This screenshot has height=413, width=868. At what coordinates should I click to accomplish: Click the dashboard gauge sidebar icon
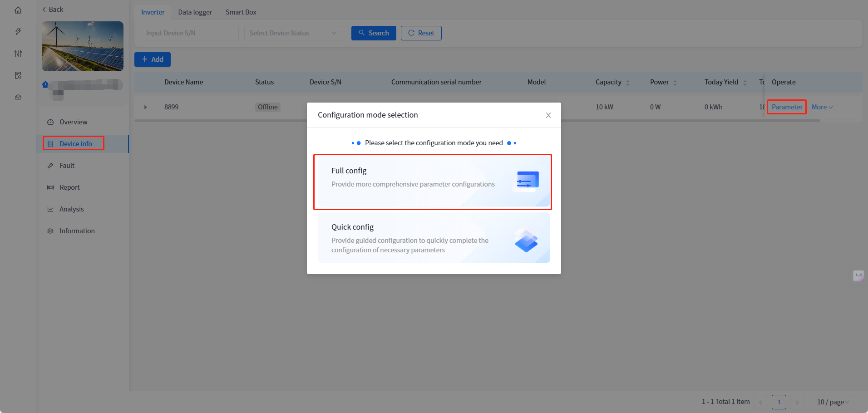coord(18,97)
